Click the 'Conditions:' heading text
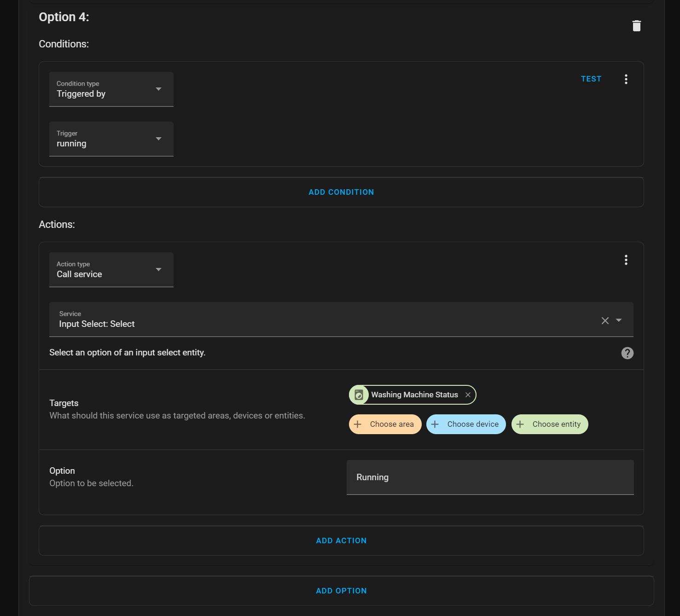The image size is (680, 616). click(64, 44)
